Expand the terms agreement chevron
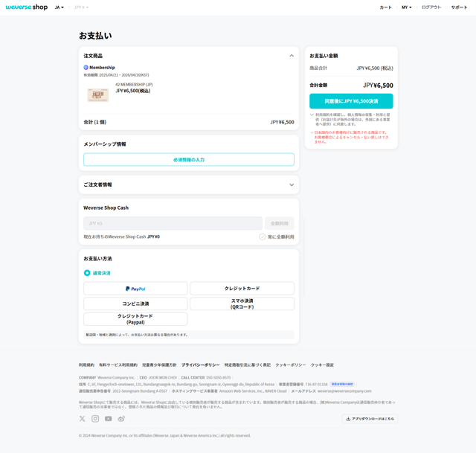 click(x=312, y=115)
